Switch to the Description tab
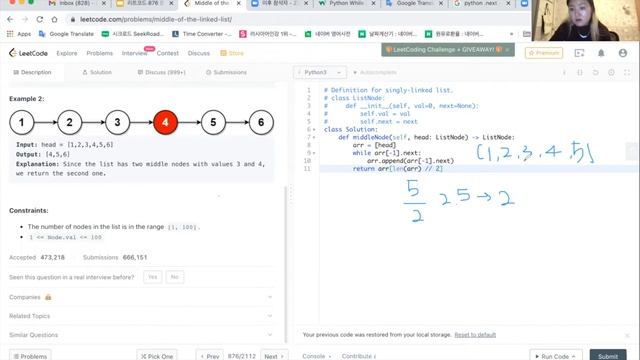The height and width of the screenshot is (360, 640). click(x=32, y=72)
